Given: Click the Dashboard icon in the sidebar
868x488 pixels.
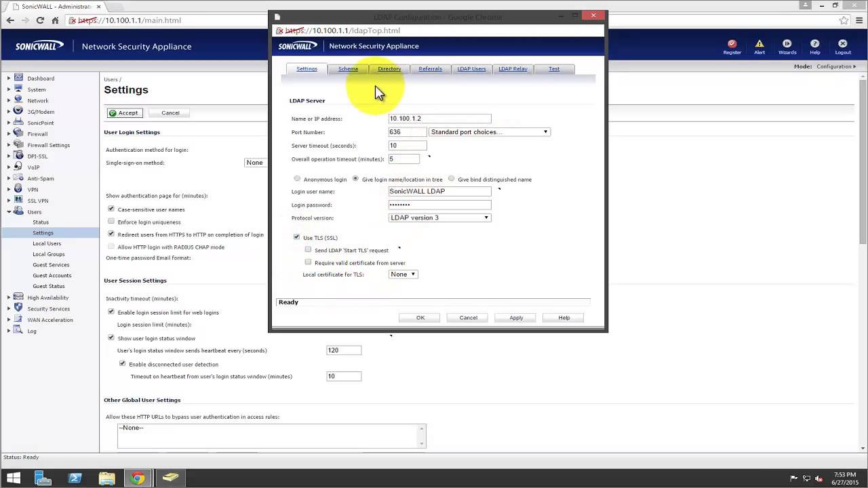Looking at the screenshot, I should (x=18, y=78).
